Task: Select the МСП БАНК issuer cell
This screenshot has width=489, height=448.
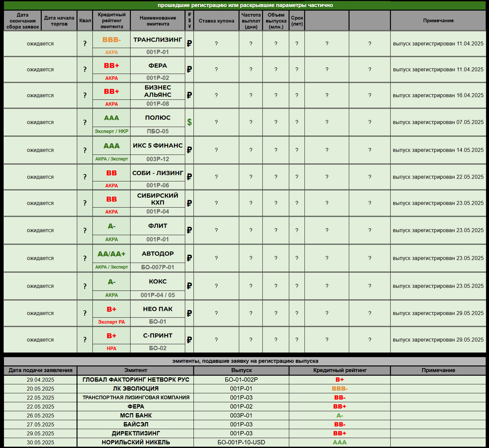Action: click(x=136, y=415)
